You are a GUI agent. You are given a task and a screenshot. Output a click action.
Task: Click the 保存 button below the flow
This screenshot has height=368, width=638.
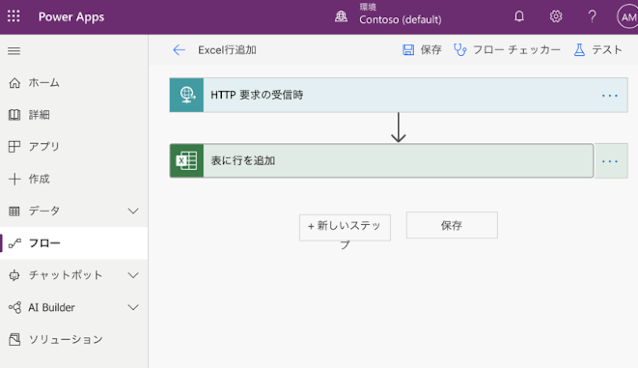(452, 225)
